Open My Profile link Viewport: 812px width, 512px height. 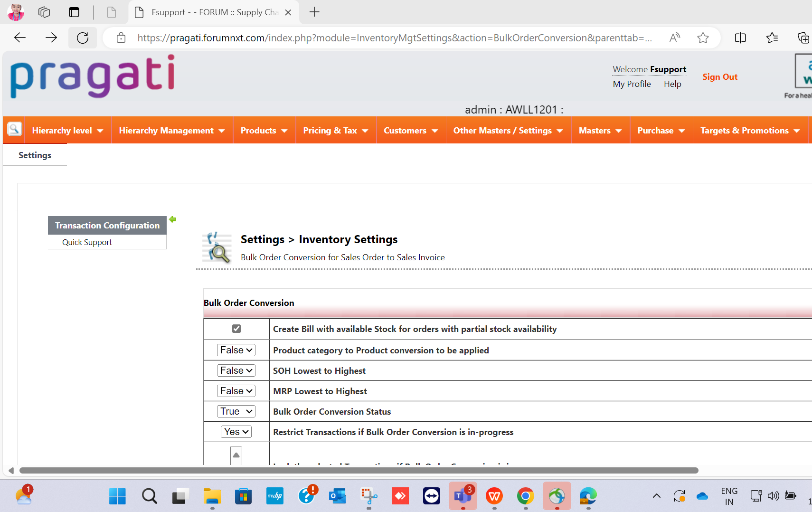pos(632,84)
